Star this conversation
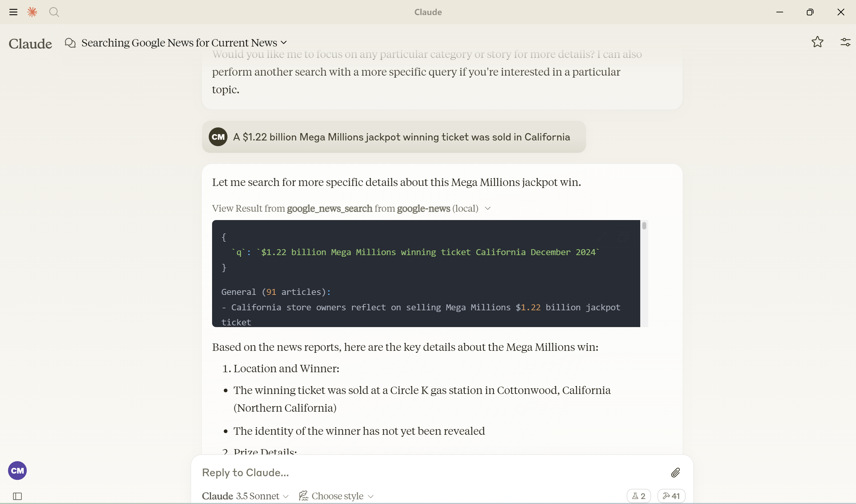The height and width of the screenshot is (504, 856). 817,42
